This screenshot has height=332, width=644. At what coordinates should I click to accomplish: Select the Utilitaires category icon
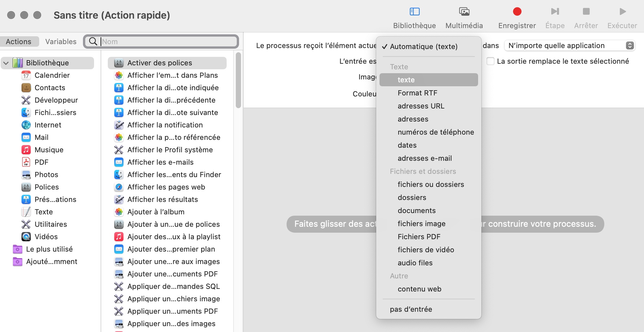pos(26,224)
